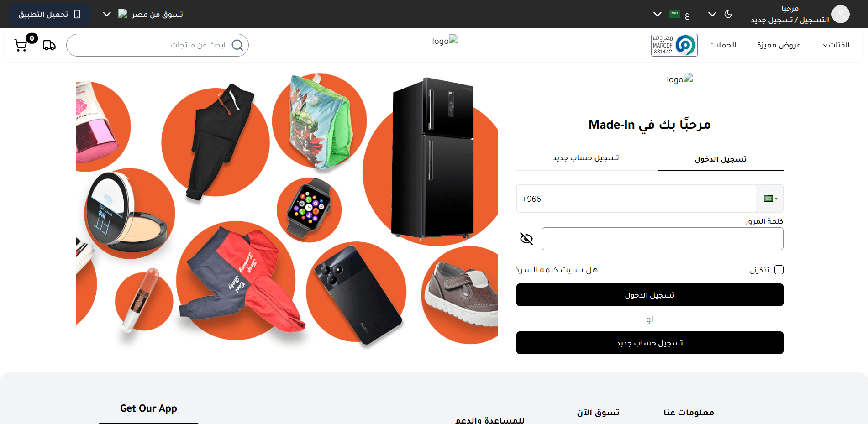This screenshot has width=868, height=424.
Task: Expand the الفئات categories dropdown
Action: (836, 45)
